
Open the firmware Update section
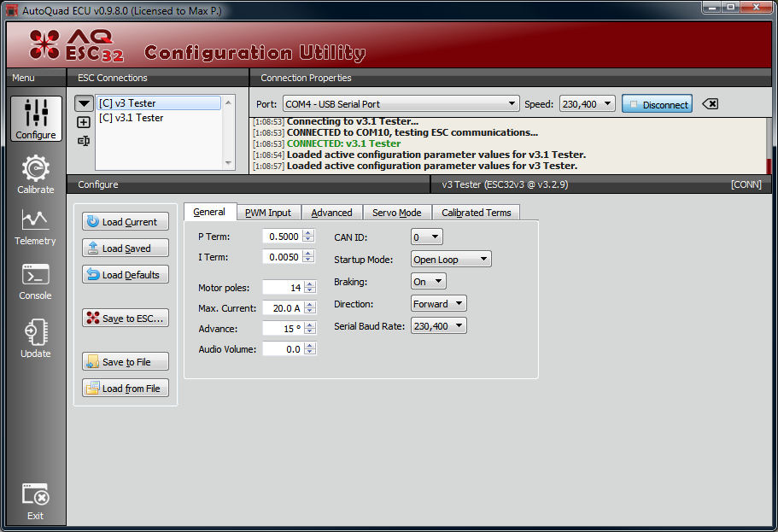[36, 338]
